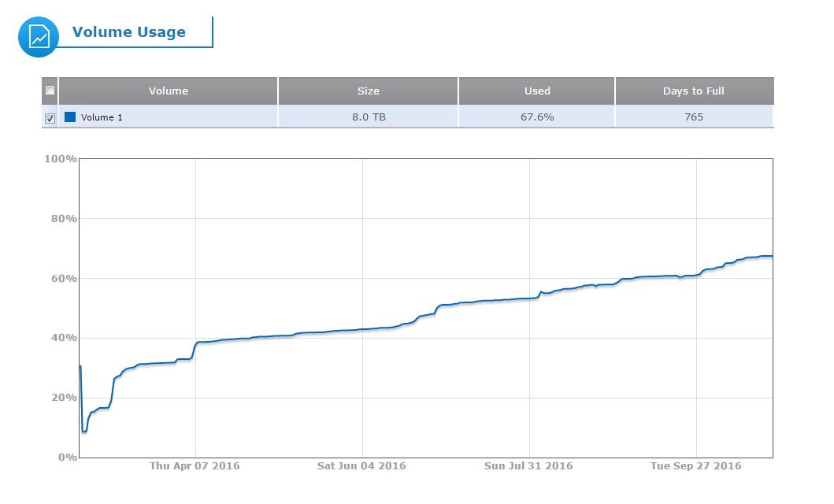The width and height of the screenshot is (834, 504).
Task: Click the Volume Usage title
Action: point(129,32)
